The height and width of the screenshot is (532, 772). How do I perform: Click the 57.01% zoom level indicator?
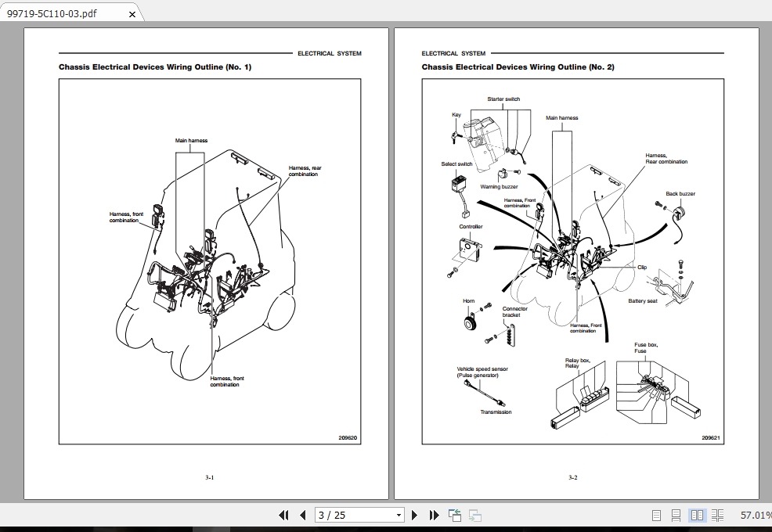pos(756,516)
